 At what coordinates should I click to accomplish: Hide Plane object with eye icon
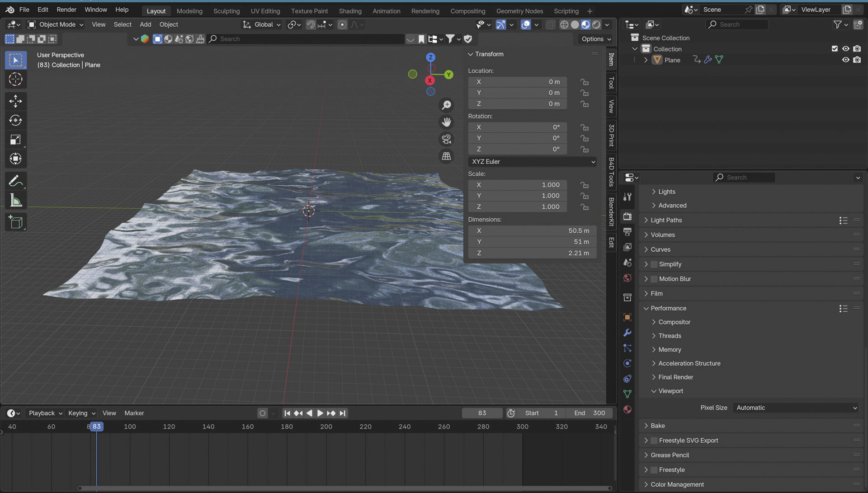pyautogui.click(x=845, y=60)
